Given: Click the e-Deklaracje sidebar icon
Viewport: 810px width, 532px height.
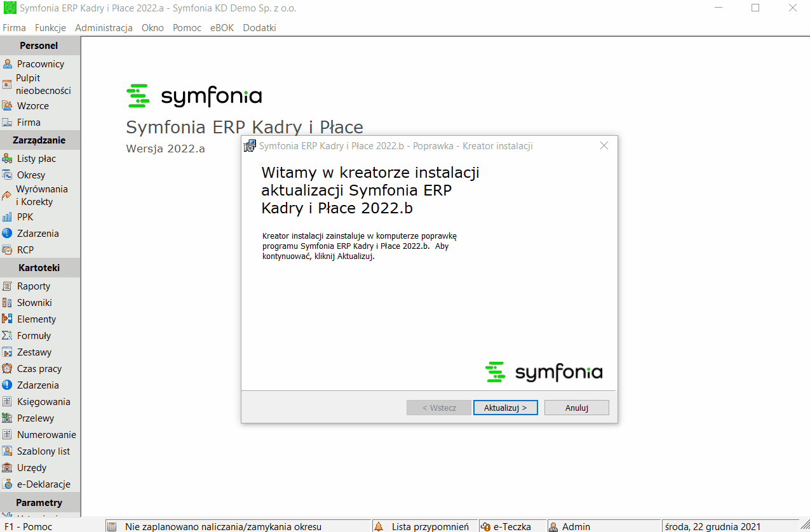Looking at the screenshot, I should click(x=8, y=484).
